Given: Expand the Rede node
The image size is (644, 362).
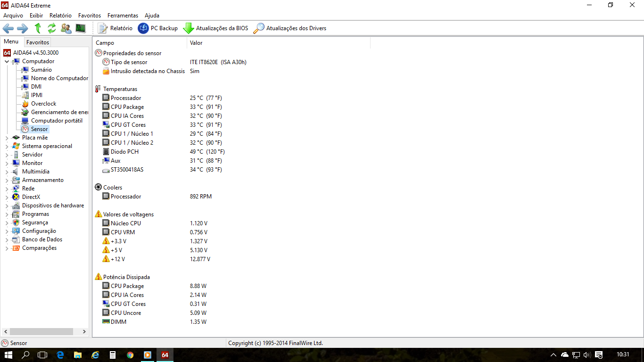Looking at the screenshot, I should coord(7,189).
